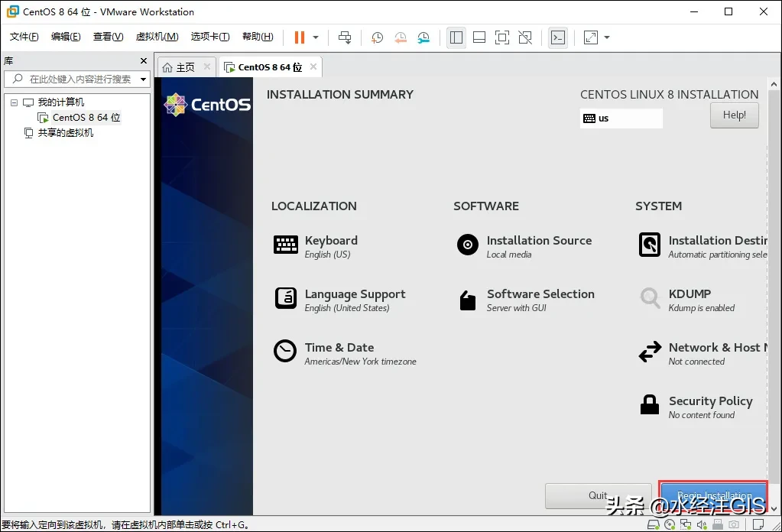Click the camera status icon
Image resolution: width=782 pixels, height=532 pixels.
coord(734,524)
